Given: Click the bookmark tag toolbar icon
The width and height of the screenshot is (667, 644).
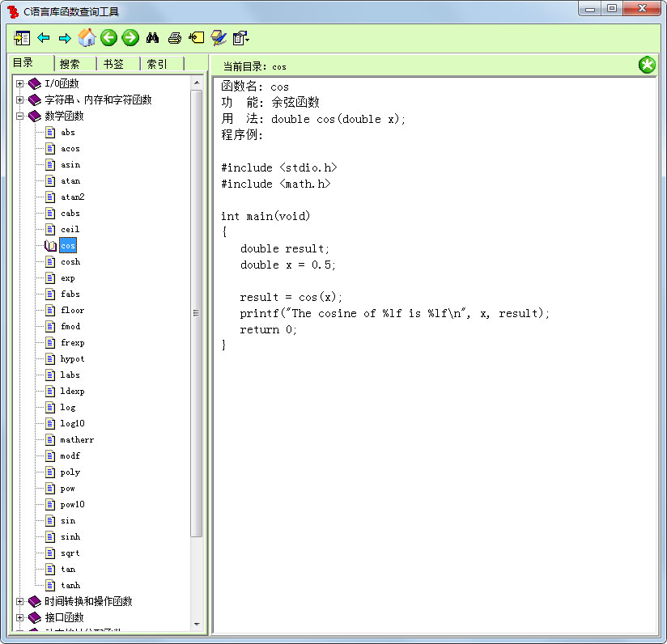Looking at the screenshot, I should 196,38.
